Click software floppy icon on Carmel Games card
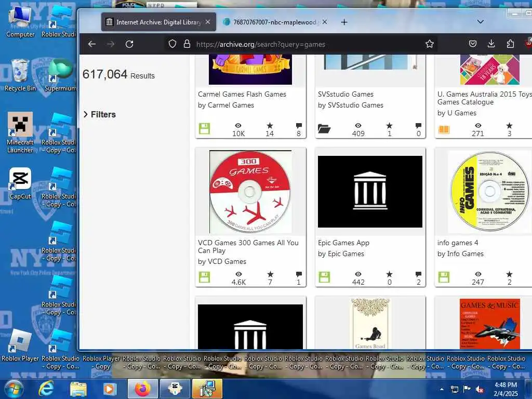Viewport: 532px width, 399px height. (204, 129)
